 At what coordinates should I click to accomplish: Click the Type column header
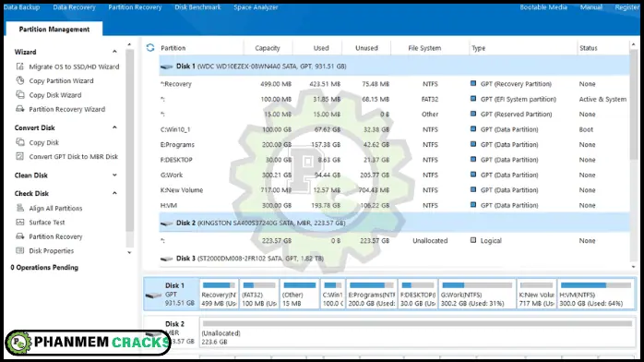pyautogui.click(x=479, y=48)
